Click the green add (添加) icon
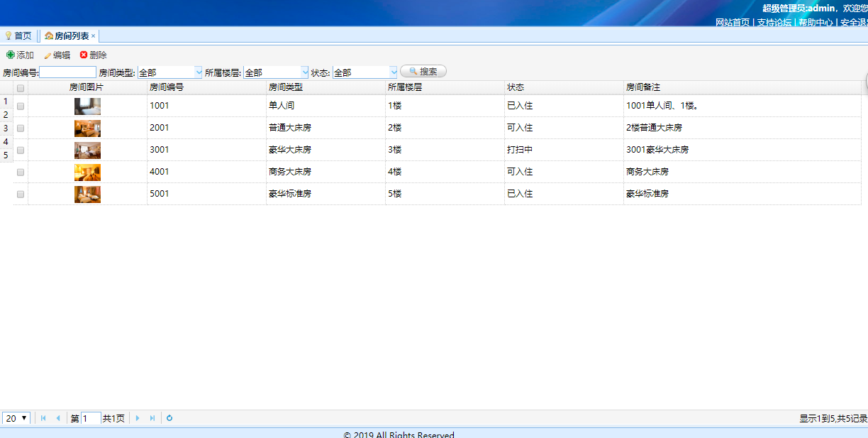Viewport: 868px width, 438px height. coord(10,55)
